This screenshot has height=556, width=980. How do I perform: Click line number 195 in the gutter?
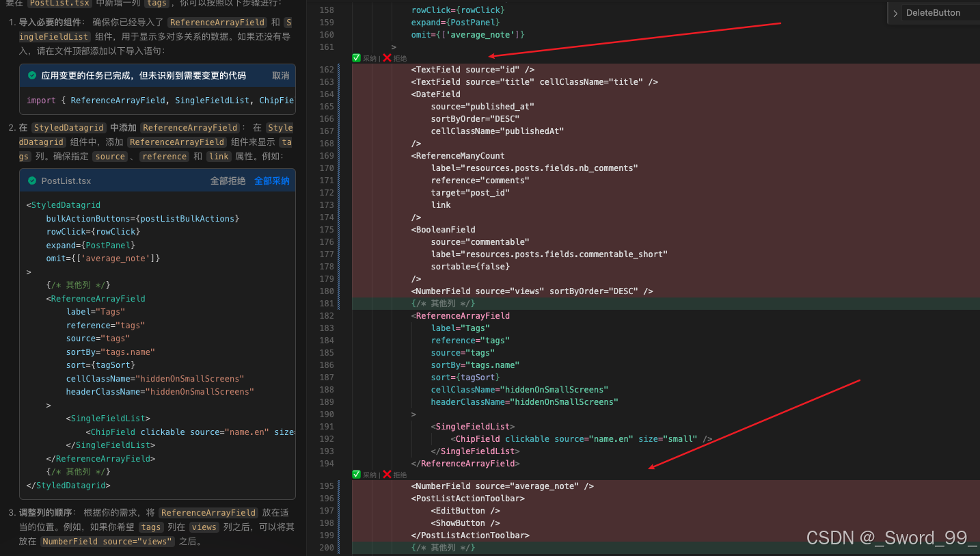[x=327, y=486]
